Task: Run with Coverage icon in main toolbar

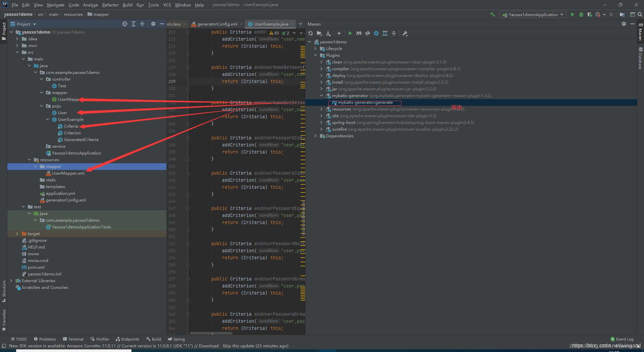Action: tap(590, 14)
